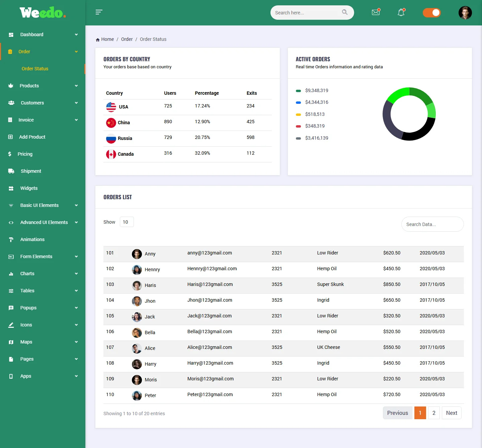This screenshot has height=448, width=482.
Task: Click the Home breadcrumb link
Action: pyautogui.click(x=107, y=39)
